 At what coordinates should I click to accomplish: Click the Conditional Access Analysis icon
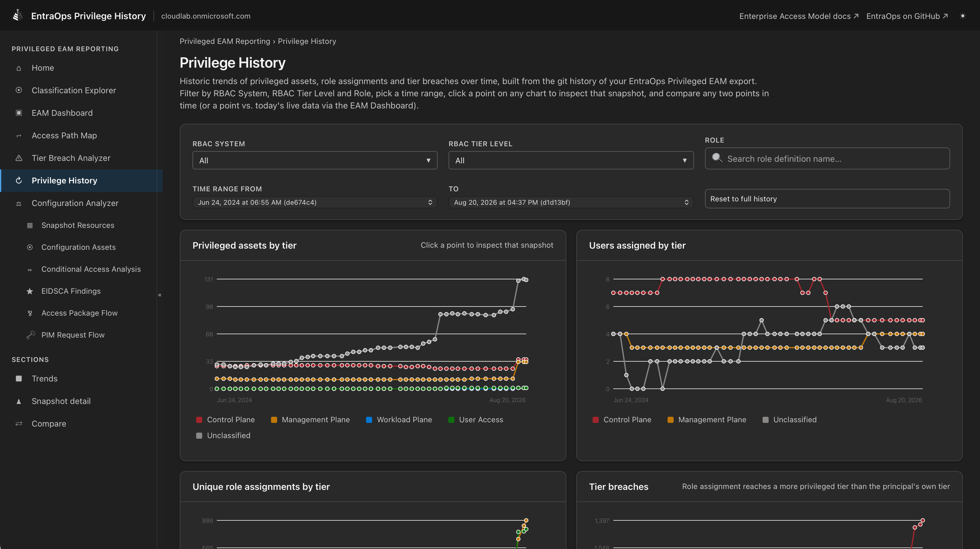30,270
